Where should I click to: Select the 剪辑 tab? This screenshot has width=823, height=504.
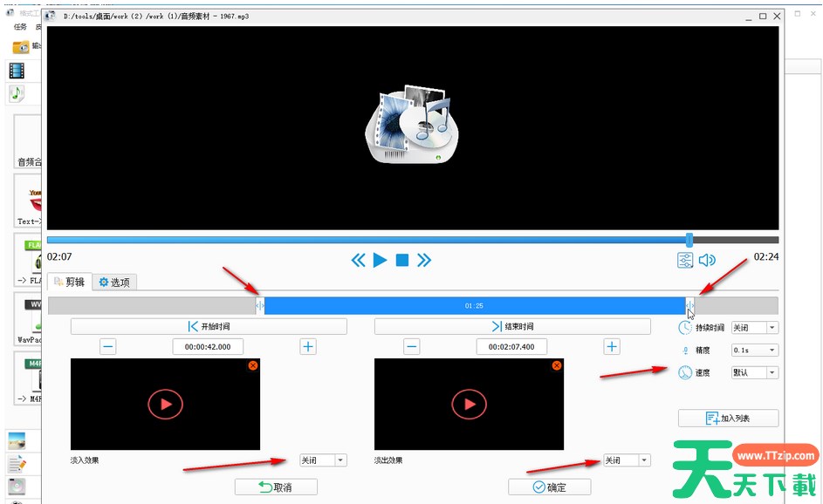(70, 283)
